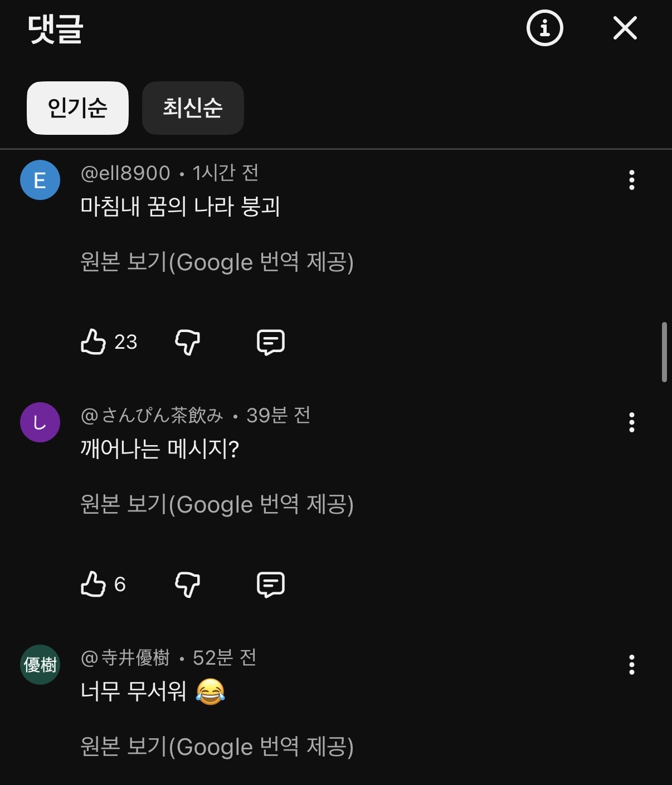The width and height of the screenshot is (672, 785).
Task: Like the @ell8900 comment
Action: [94, 342]
